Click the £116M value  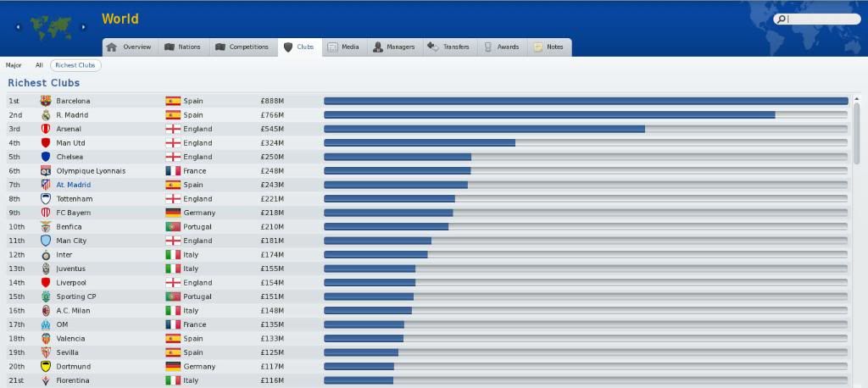tap(272, 380)
